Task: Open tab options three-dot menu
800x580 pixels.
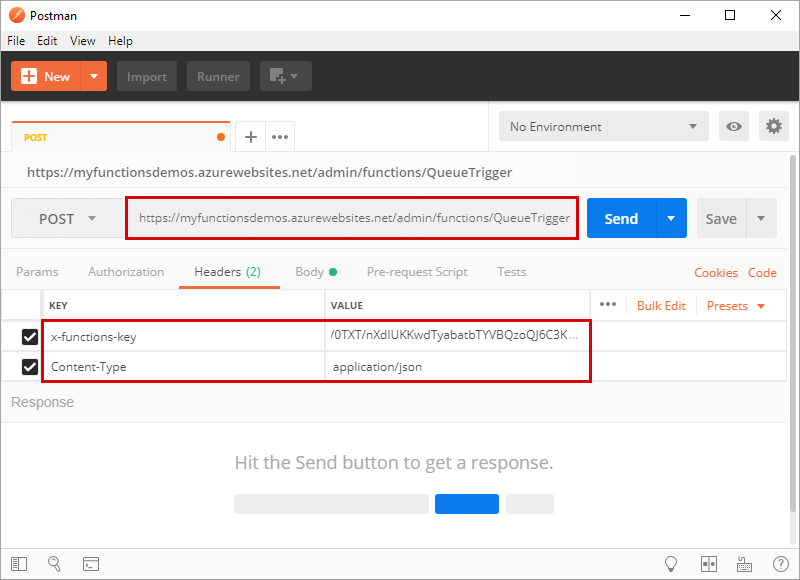Action: [x=280, y=137]
